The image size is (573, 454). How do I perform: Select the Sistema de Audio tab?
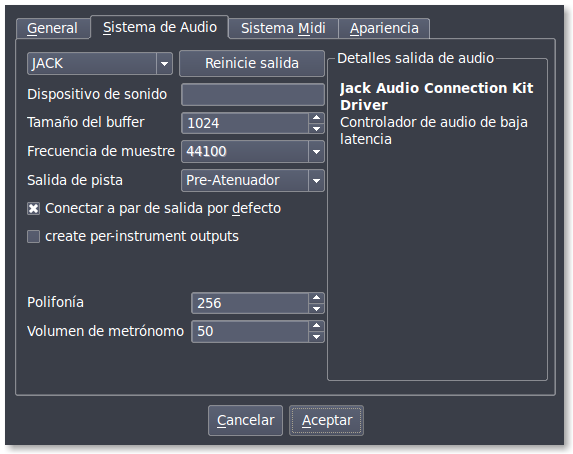pos(160,27)
